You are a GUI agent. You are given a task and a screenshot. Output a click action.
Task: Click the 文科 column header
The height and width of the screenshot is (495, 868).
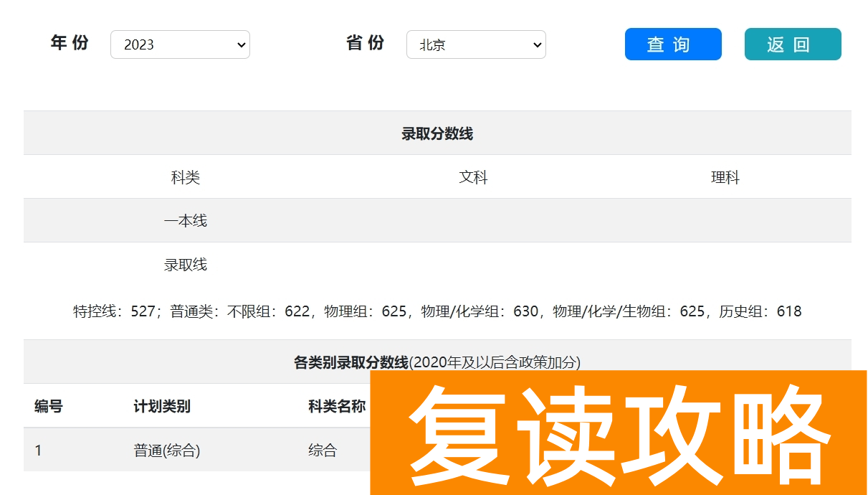pyautogui.click(x=474, y=177)
